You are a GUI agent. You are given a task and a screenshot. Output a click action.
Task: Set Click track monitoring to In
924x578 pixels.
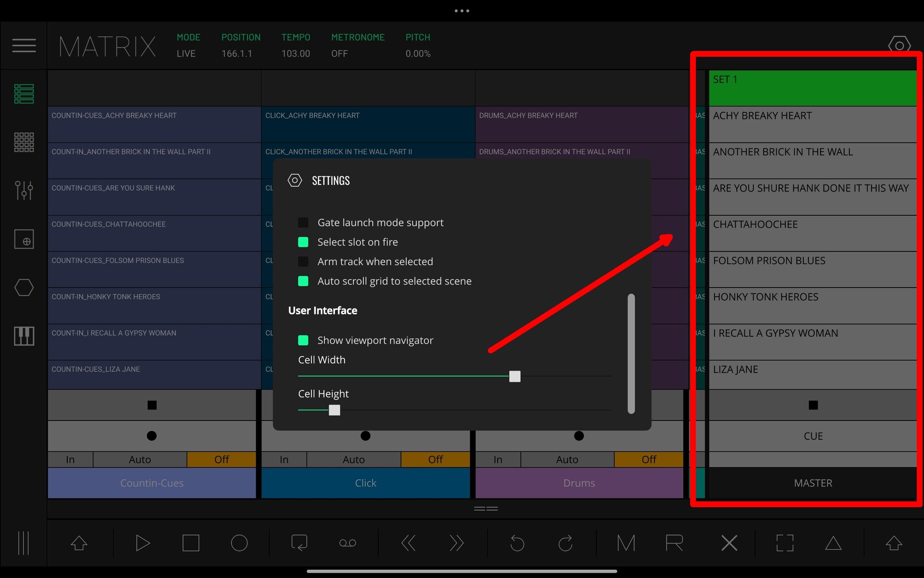[x=284, y=460]
